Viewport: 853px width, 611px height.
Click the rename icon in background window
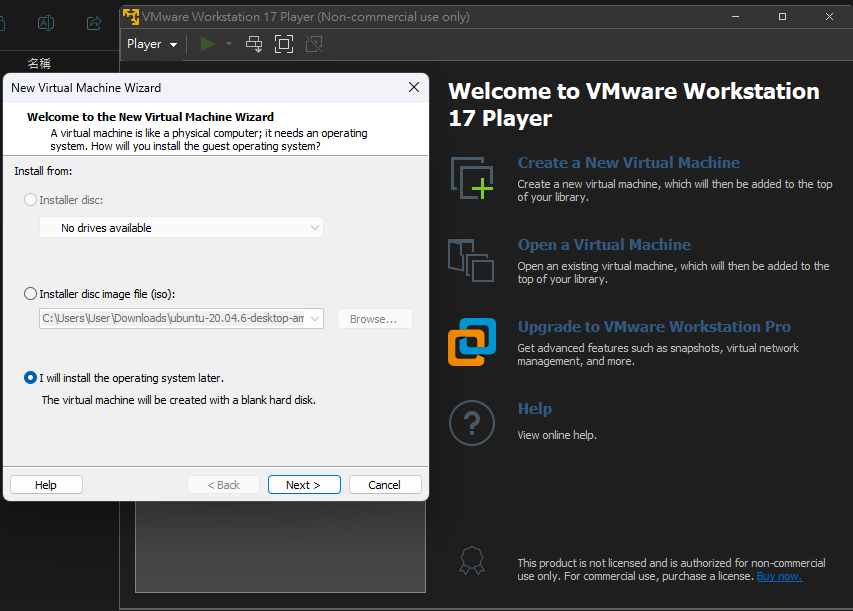tap(46, 23)
